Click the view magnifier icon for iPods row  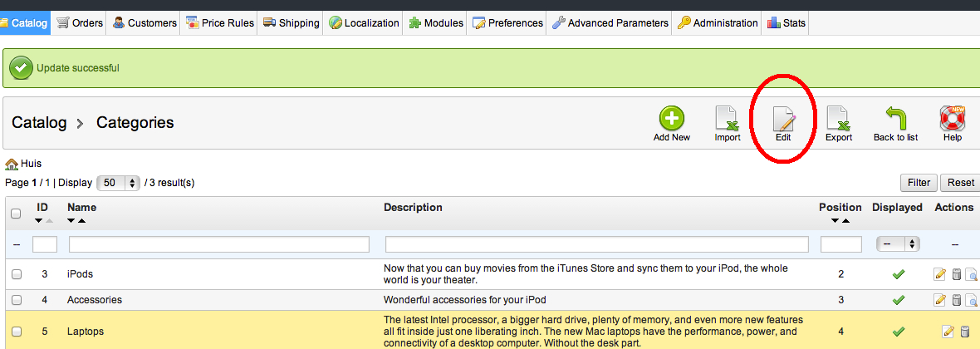[971, 275]
